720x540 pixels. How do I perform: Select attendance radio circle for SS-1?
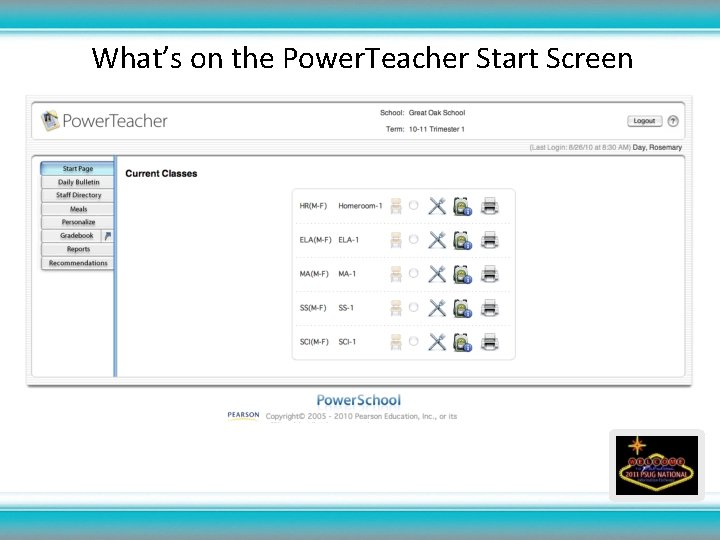414,307
